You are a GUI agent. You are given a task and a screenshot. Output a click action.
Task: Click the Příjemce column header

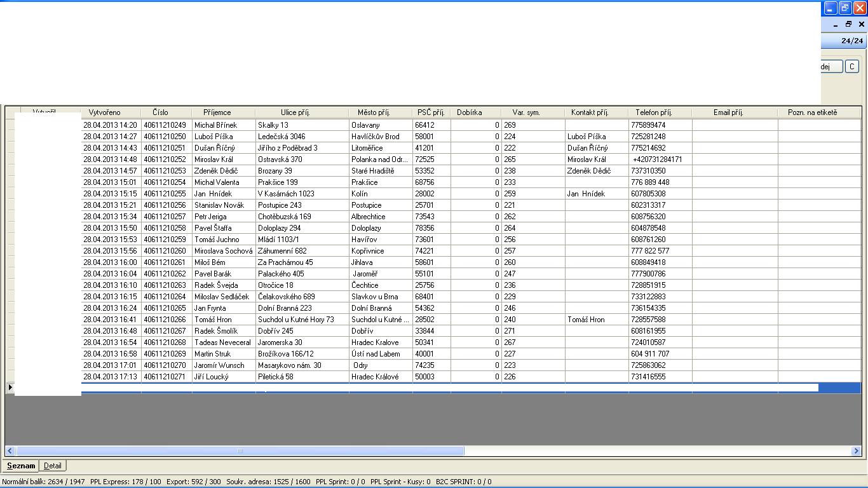[217, 112]
